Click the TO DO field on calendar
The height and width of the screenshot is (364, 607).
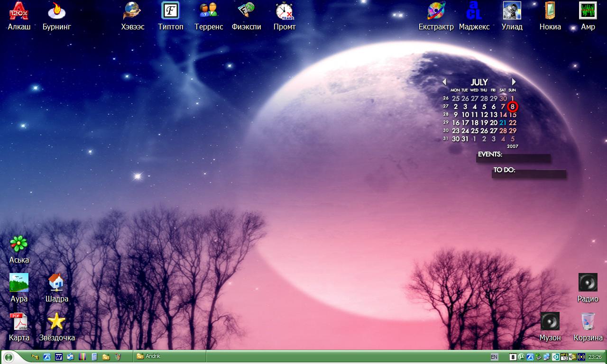529,173
